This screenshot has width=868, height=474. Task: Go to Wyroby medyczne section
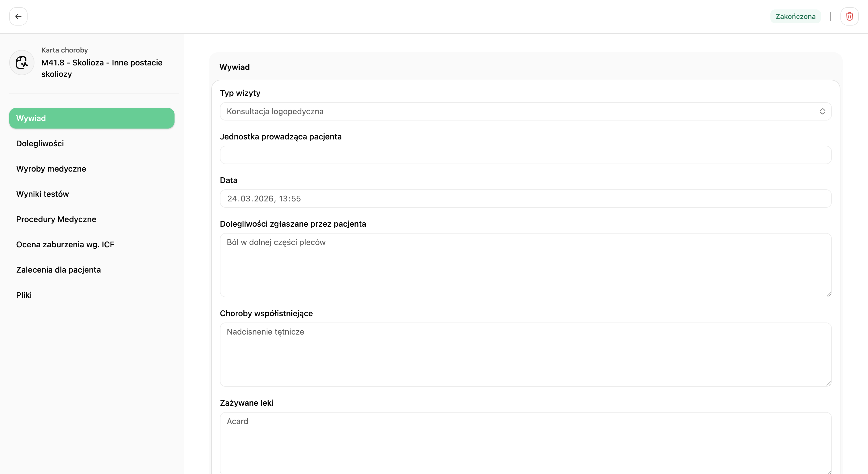(x=51, y=169)
